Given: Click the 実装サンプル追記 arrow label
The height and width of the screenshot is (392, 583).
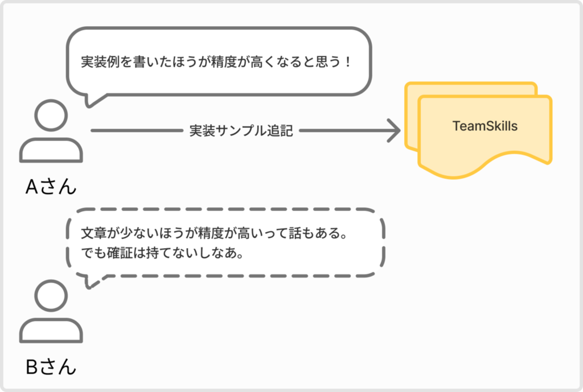Looking at the screenshot, I should tap(241, 130).
